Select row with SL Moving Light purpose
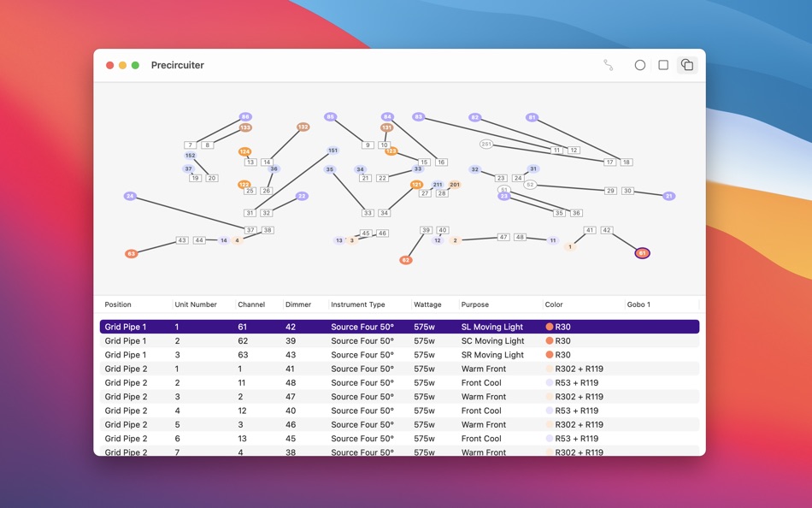 point(399,327)
